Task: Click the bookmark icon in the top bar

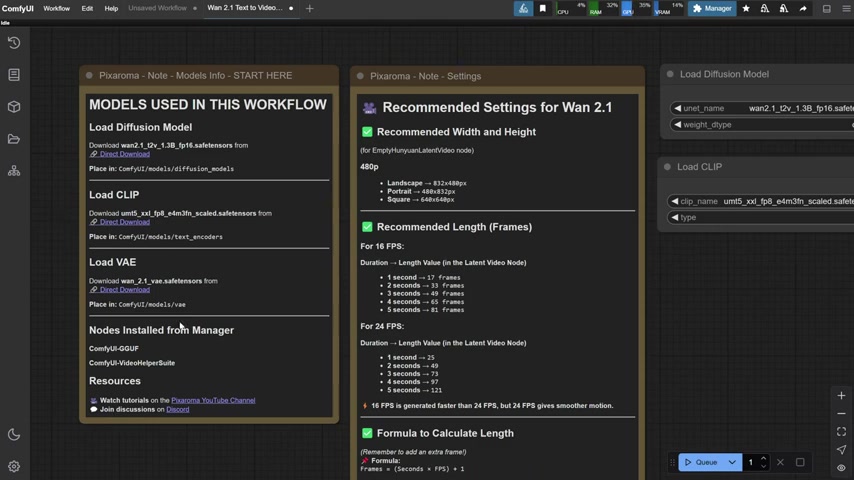Action: tap(542, 8)
